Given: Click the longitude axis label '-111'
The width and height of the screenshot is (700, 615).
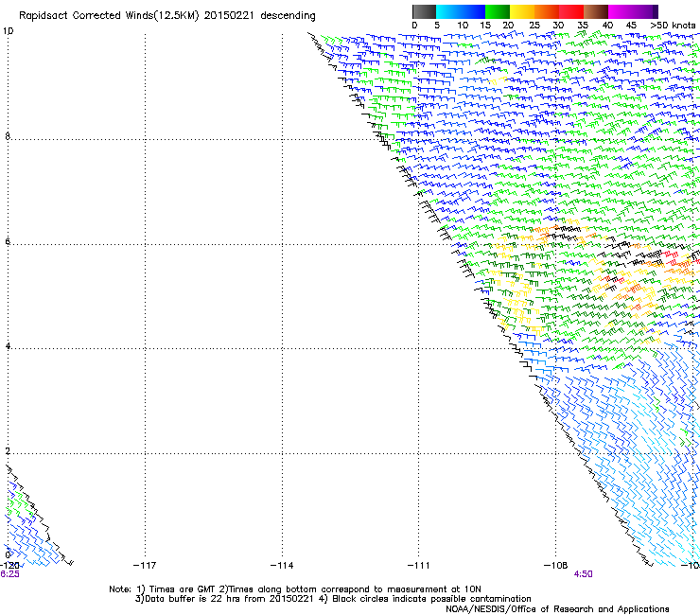Looking at the screenshot, I should [419, 566].
